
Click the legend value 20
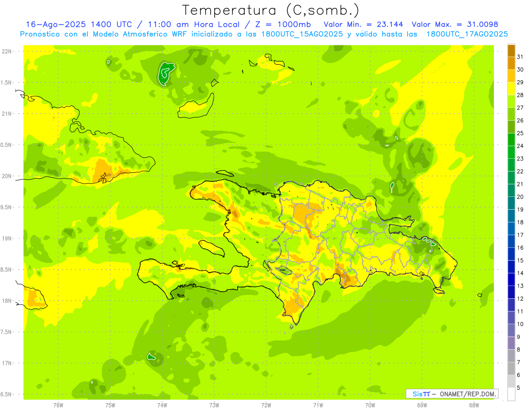click(x=520, y=197)
